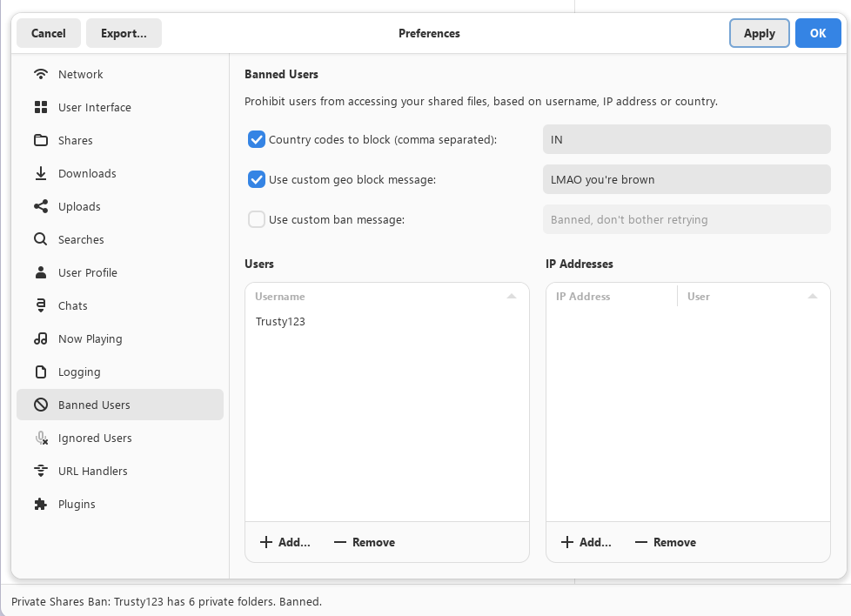This screenshot has height=616, width=851.
Task: Uncheck Use custom geo block message
Action: (x=257, y=179)
